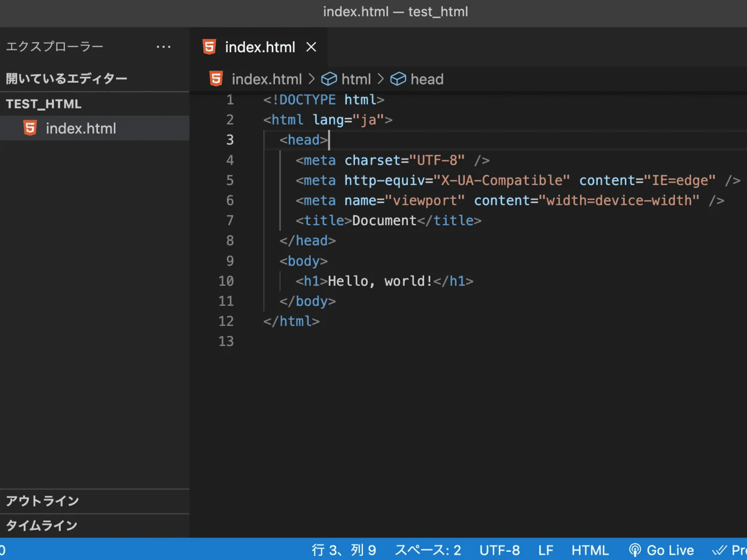
Task: Click the head element cube icon in breadcrumb
Action: click(398, 79)
